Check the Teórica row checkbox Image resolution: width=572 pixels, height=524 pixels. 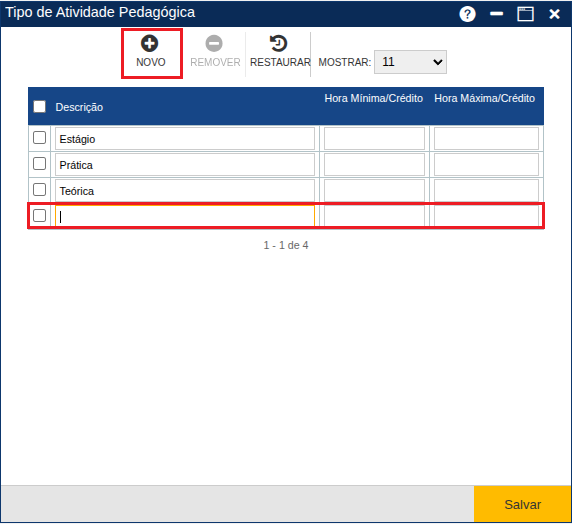coord(39,190)
